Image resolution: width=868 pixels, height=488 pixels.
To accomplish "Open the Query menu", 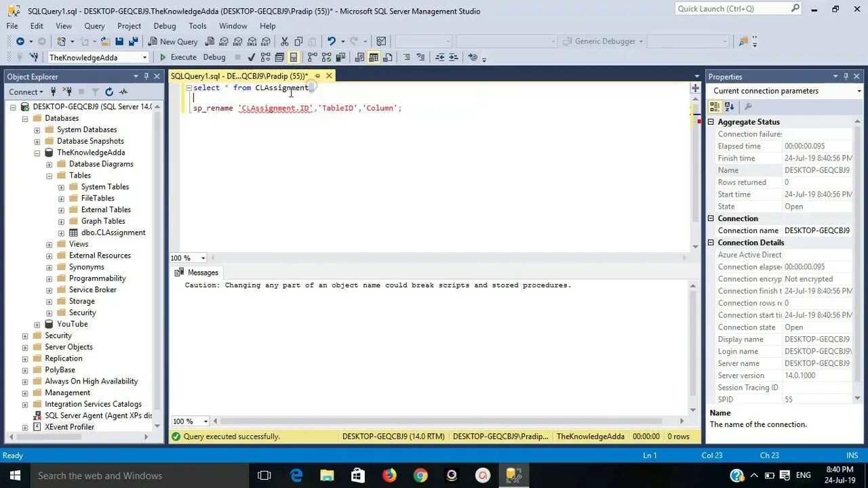I will click(94, 26).
